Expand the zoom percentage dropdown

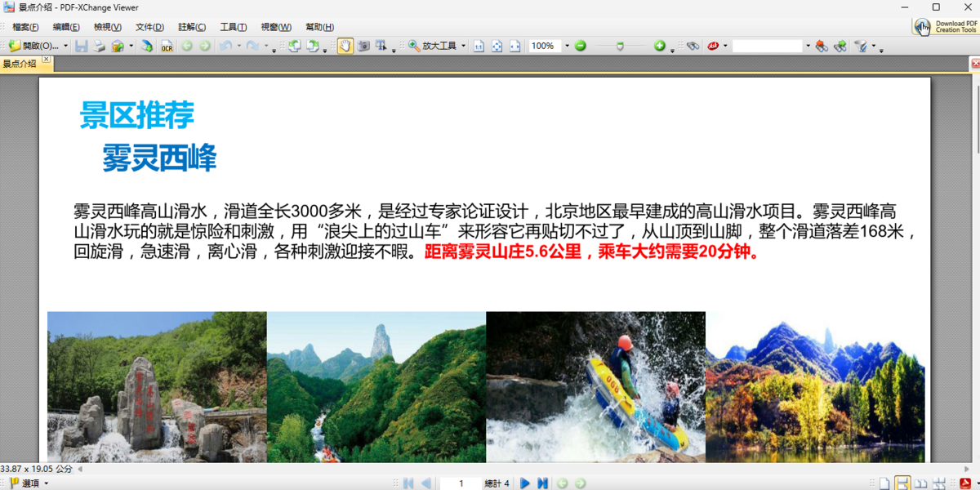(x=567, y=47)
